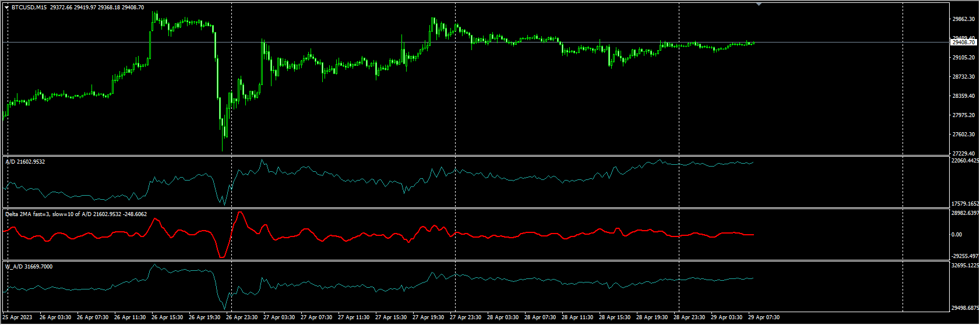This screenshot has height=325, width=980.
Task: Click the 27 Apr 19:30 time label
Action: pyautogui.click(x=428, y=318)
